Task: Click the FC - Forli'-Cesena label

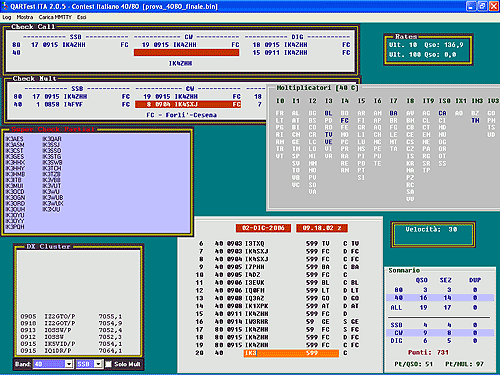Action: click(182, 115)
